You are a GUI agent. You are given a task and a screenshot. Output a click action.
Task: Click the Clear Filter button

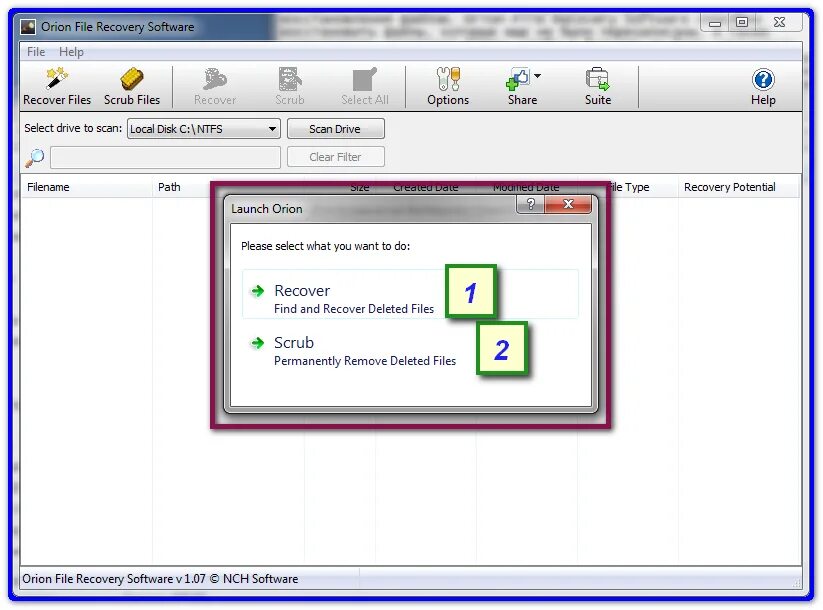pos(335,157)
